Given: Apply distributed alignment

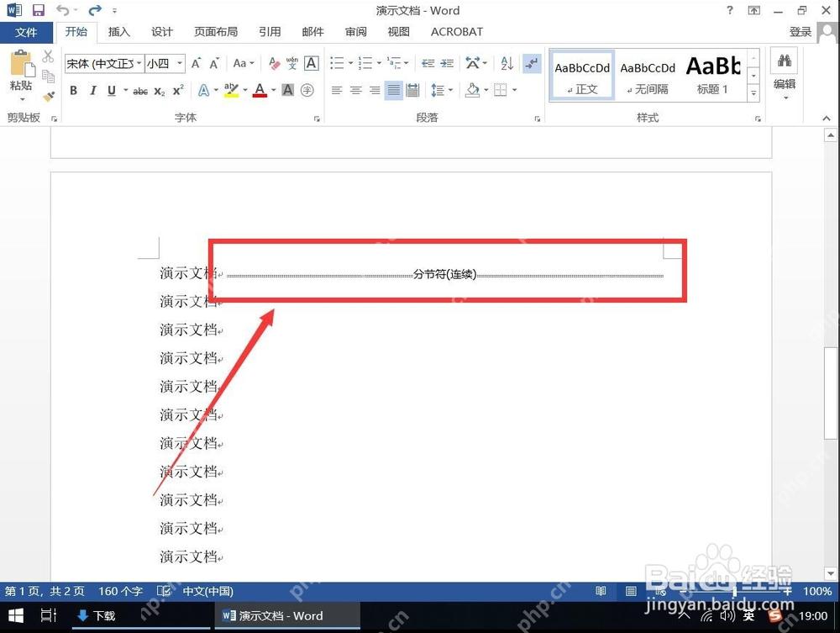Looking at the screenshot, I should click(x=412, y=90).
